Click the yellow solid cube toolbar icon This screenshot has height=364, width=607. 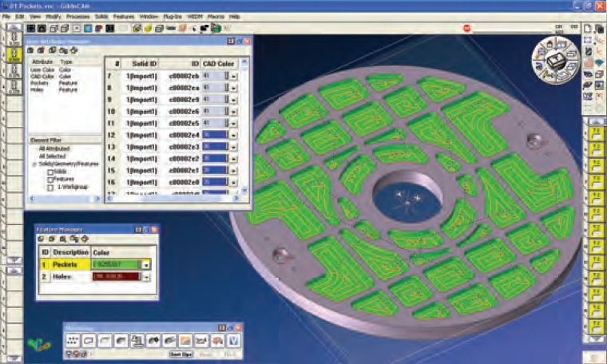click(148, 28)
